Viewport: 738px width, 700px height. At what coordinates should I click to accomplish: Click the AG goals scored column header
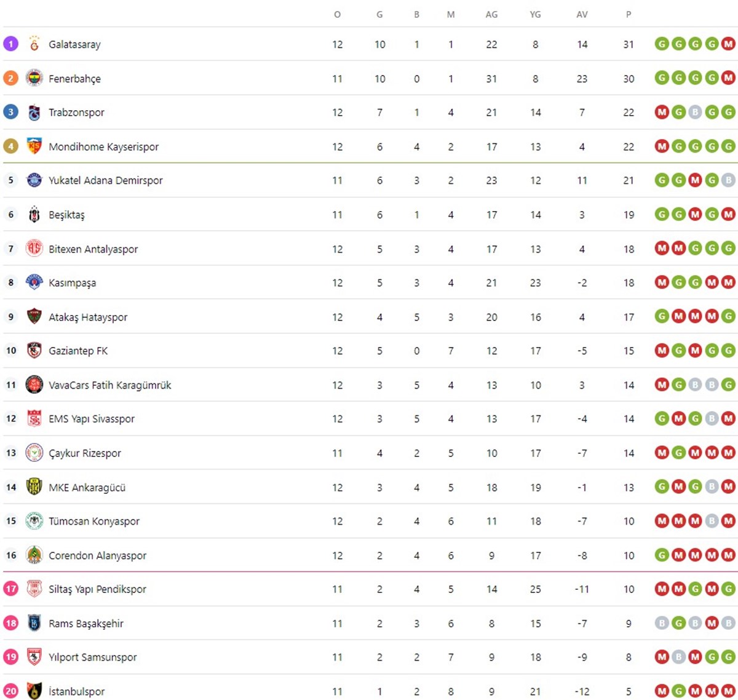pos(491,14)
